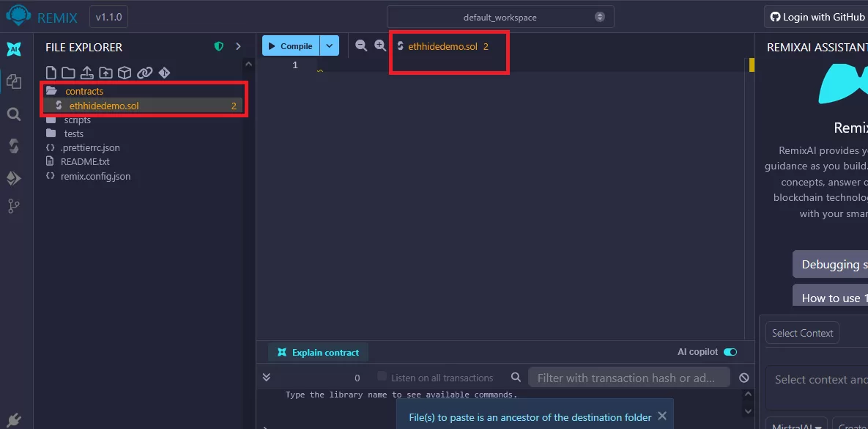Open Deploy & run transactions panel
The width and height of the screenshot is (868, 429).
pyautogui.click(x=14, y=177)
